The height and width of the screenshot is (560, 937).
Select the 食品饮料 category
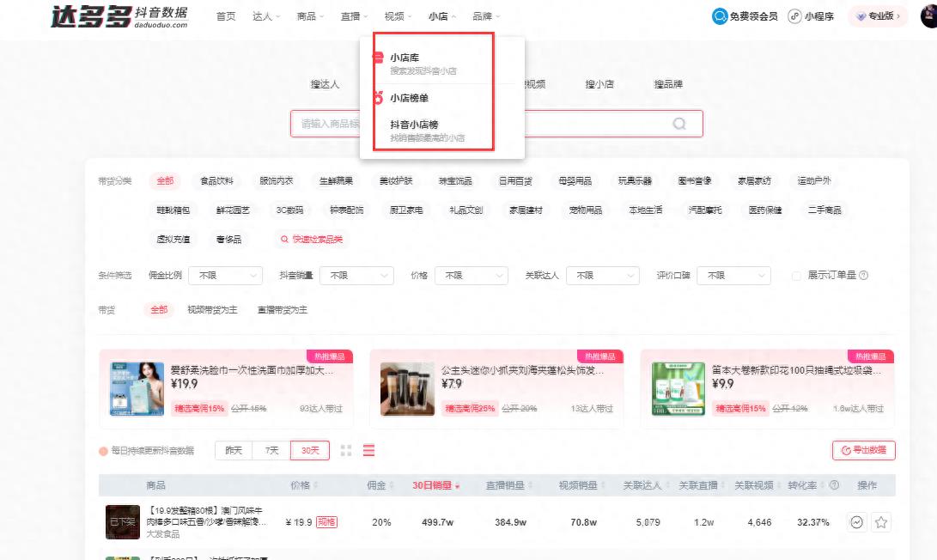coord(217,180)
